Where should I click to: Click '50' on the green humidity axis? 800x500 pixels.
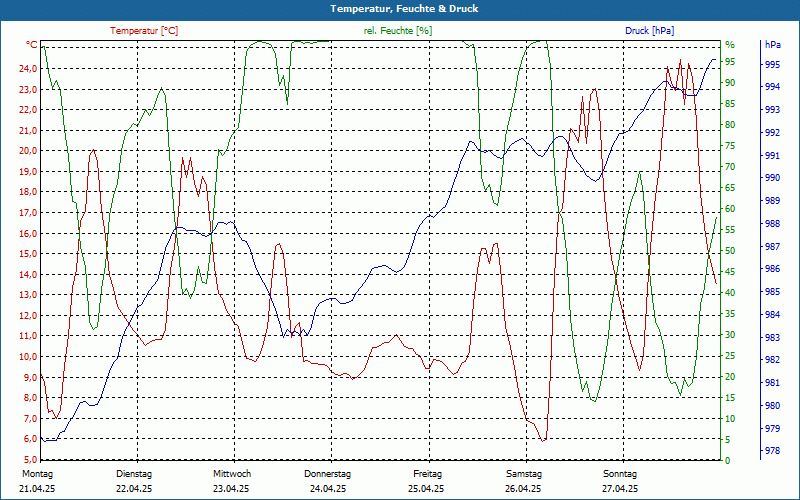730,251
